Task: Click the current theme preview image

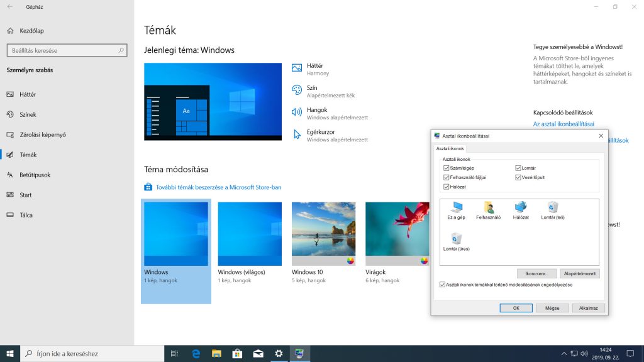Action: pos(213,101)
